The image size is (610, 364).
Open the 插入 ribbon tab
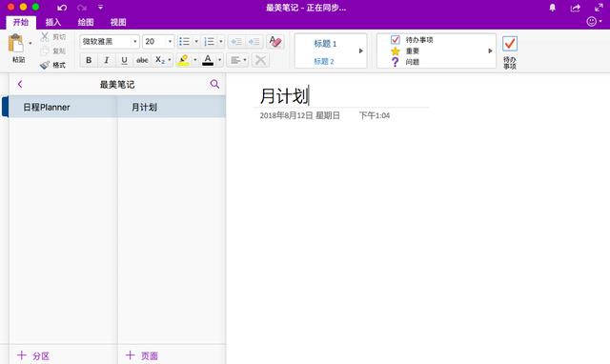[53, 22]
